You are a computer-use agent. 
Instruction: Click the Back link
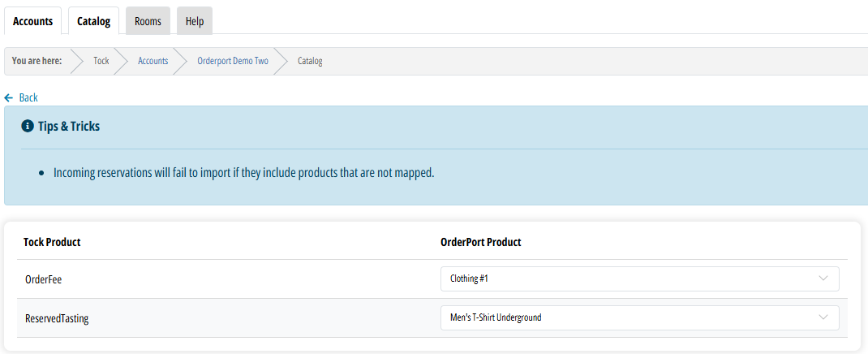click(28, 97)
